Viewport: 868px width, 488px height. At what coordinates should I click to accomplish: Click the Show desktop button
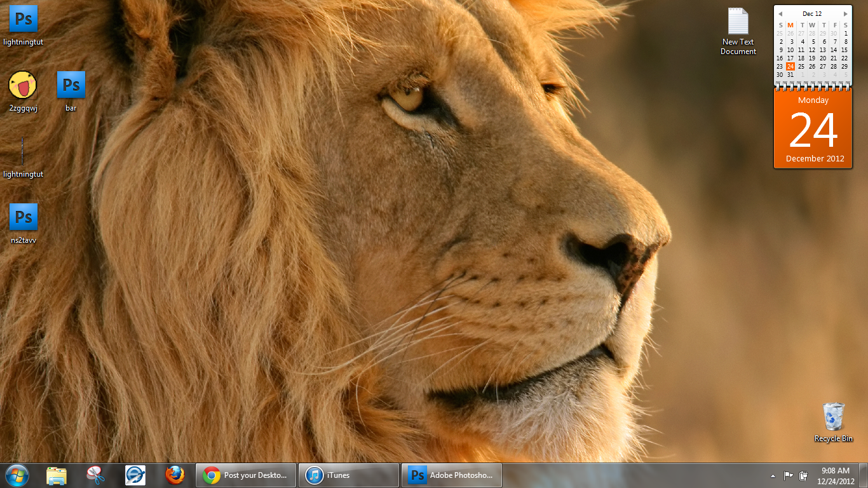pos(864,475)
